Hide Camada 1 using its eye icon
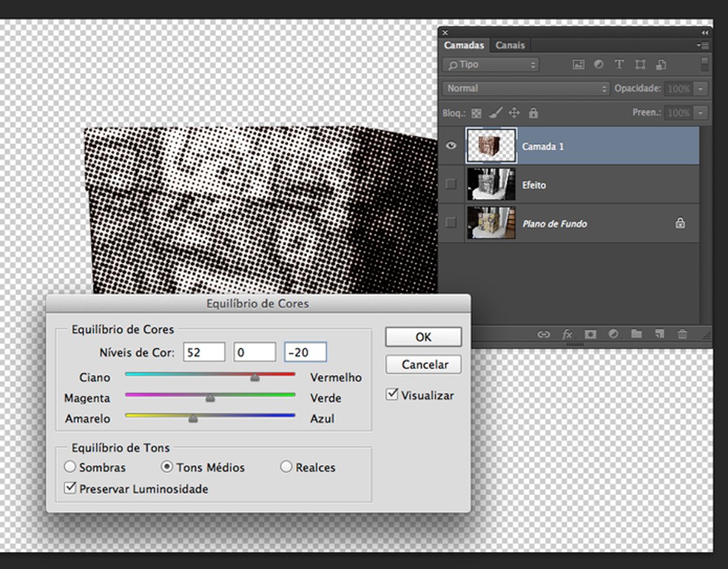Viewport: 728px width, 569px height. pyautogui.click(x=451, y=146)
